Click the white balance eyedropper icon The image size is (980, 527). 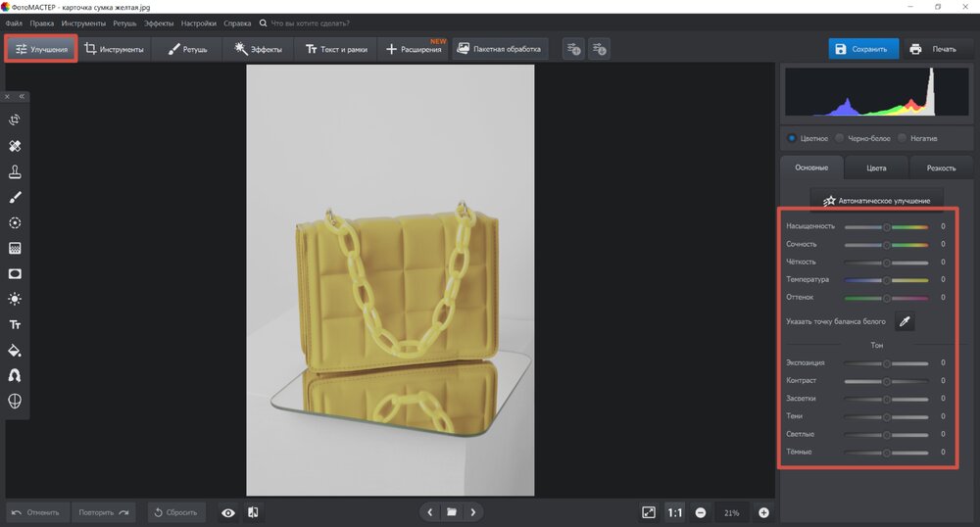(x=905, y=321)
